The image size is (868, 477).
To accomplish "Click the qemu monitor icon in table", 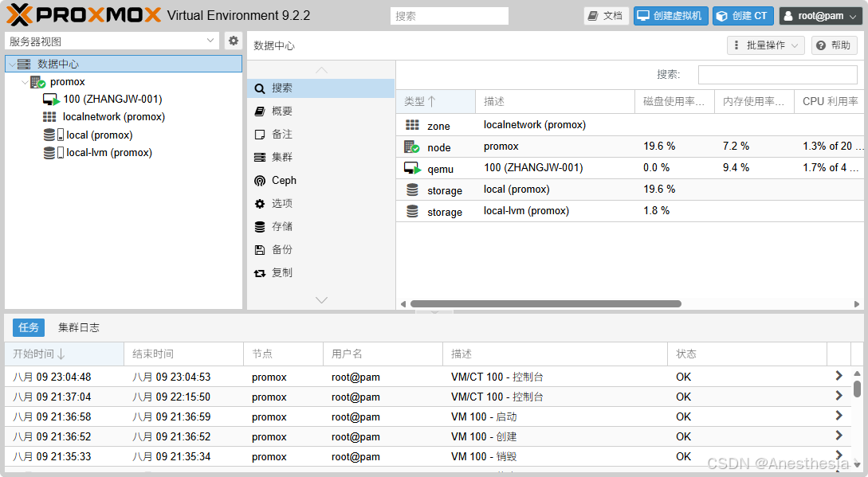I will click(x=412, y=168).
